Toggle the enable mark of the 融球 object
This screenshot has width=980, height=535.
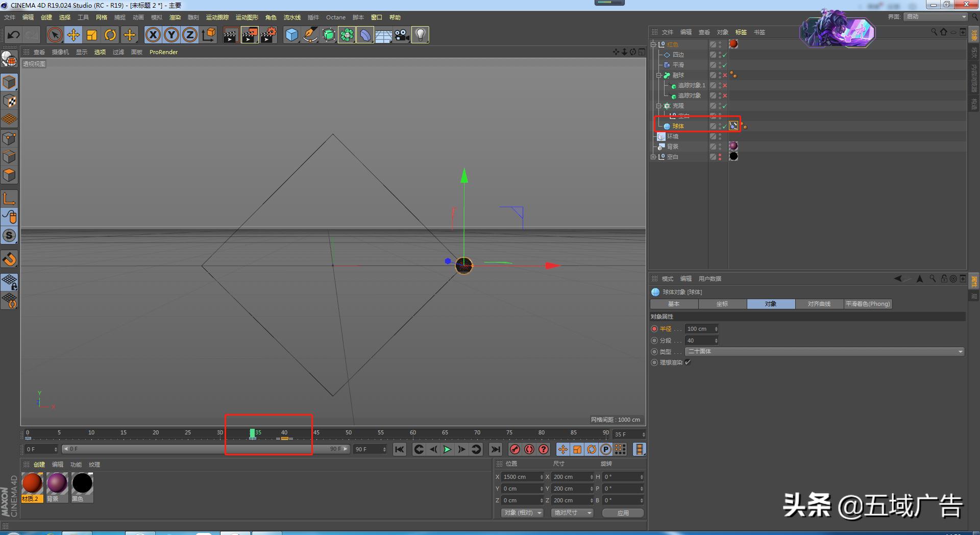[724, 76]
